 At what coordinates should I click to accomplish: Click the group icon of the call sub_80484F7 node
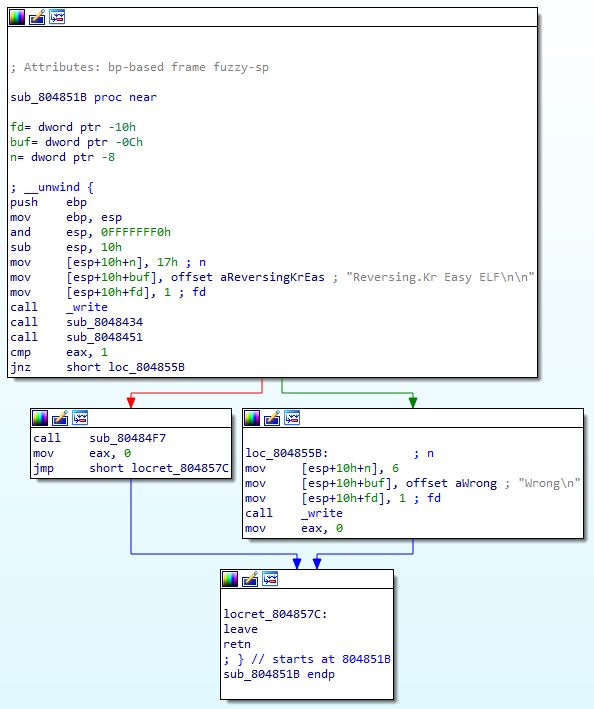point(80,418)
